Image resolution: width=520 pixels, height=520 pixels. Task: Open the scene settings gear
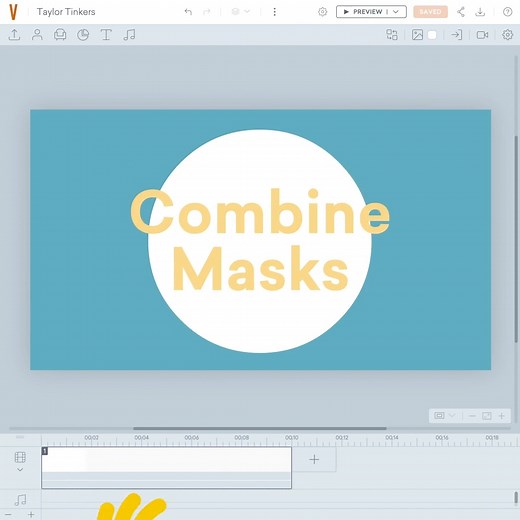click(x=507, y=35)
